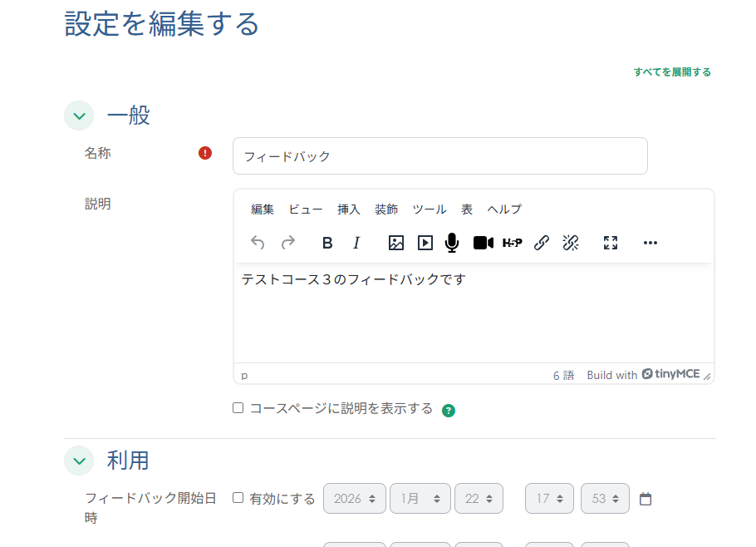Viewport: 756px width, 547px height.
Task: Open the year dropdown showing 2026
Action: 354,497
